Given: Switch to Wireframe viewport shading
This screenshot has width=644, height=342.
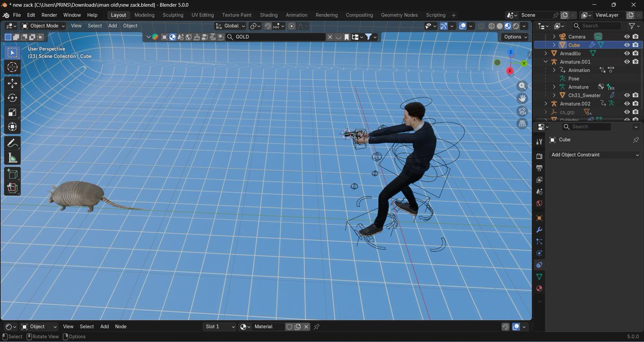Looking at the screenshot, I should coord(492,26).
